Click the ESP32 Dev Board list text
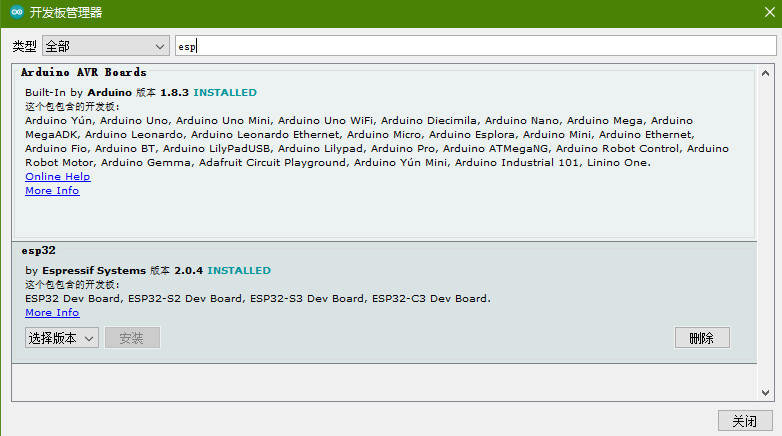Viewport: 782px width, 436px height. 258,298
